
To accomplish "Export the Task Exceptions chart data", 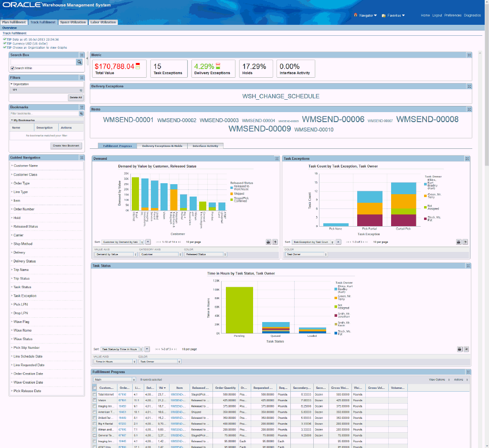I will 465,242.
